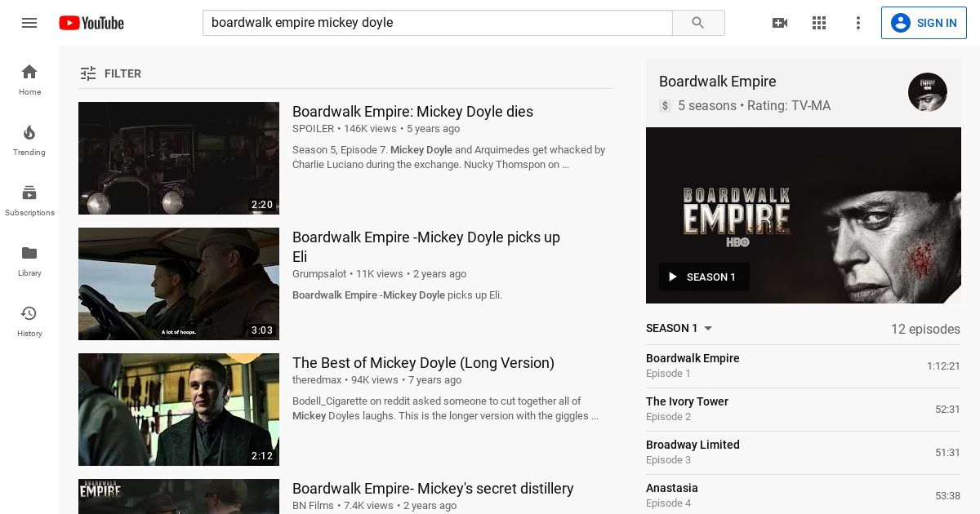
Task: Open Subscriptions in the sidebar
Action: pos(29,200)
